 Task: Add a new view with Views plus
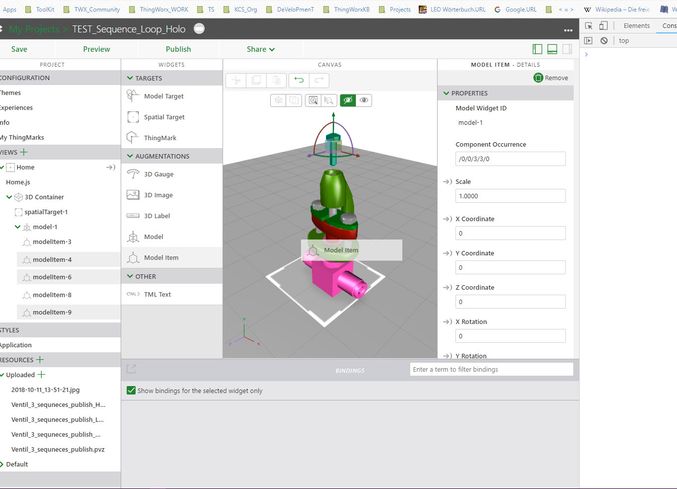24,152
